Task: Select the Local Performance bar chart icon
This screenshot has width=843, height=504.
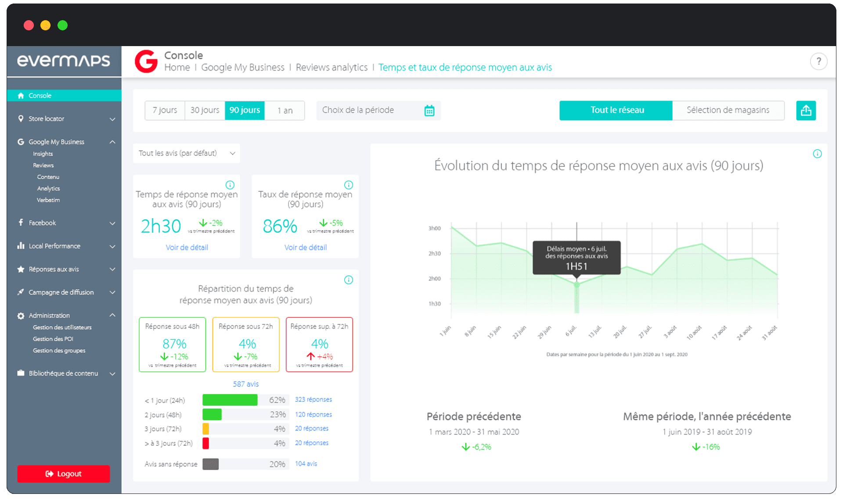Action: coord(20,246)
